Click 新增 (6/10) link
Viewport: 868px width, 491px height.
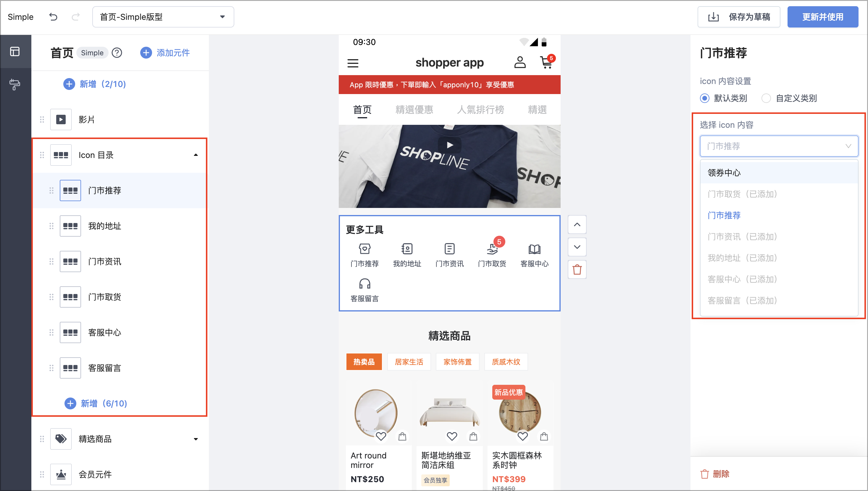pos(96,403)
